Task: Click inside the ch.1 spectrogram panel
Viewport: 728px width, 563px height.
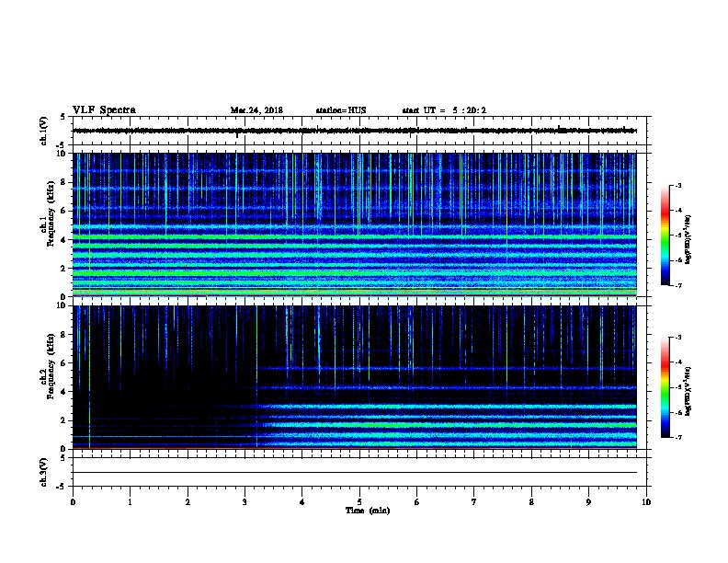Action: tap(354, 224)
